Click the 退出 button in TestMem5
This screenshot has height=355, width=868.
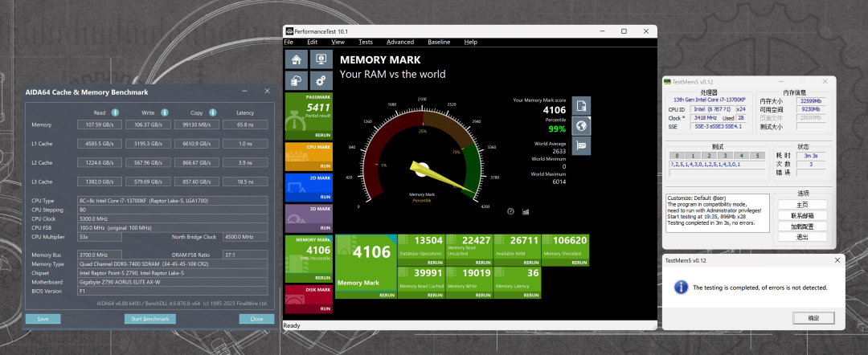(803, 237)
